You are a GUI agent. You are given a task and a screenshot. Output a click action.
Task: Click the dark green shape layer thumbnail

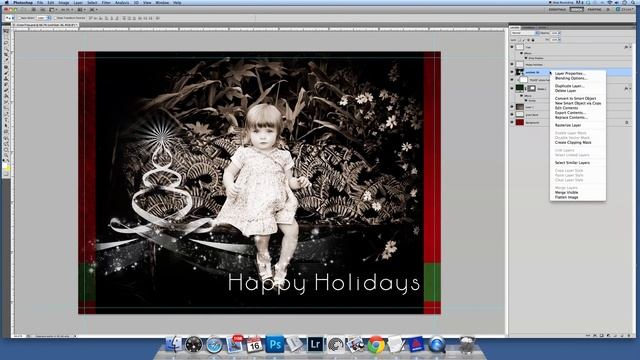[x=520, y=88]
